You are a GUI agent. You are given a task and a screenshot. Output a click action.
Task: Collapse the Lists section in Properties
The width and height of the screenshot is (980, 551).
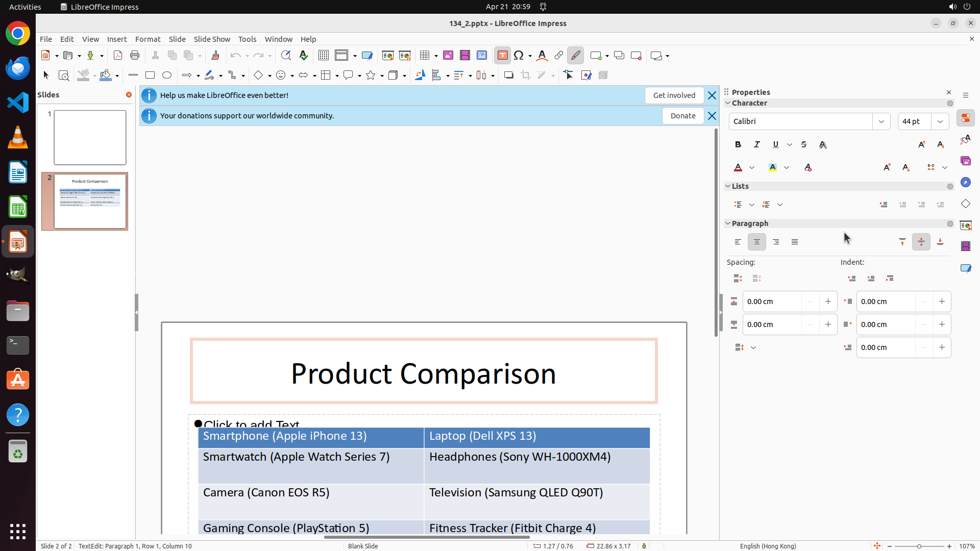point(728,186)
